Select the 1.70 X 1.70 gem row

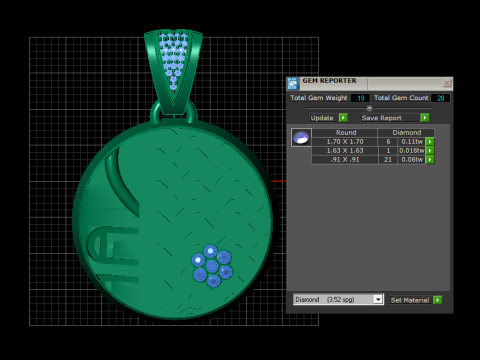(x=373, y=142)
